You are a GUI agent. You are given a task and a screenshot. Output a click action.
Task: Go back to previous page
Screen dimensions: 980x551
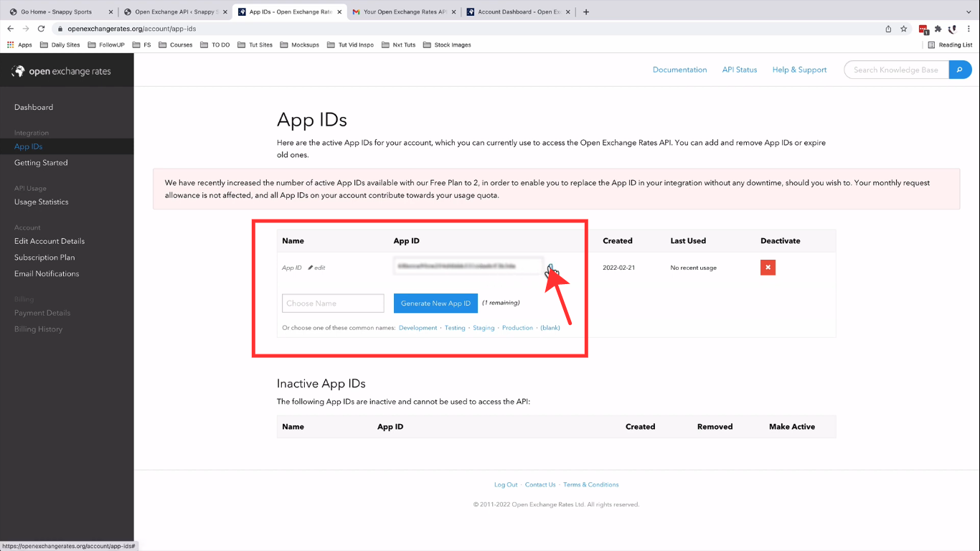click(x=10, y=29)
